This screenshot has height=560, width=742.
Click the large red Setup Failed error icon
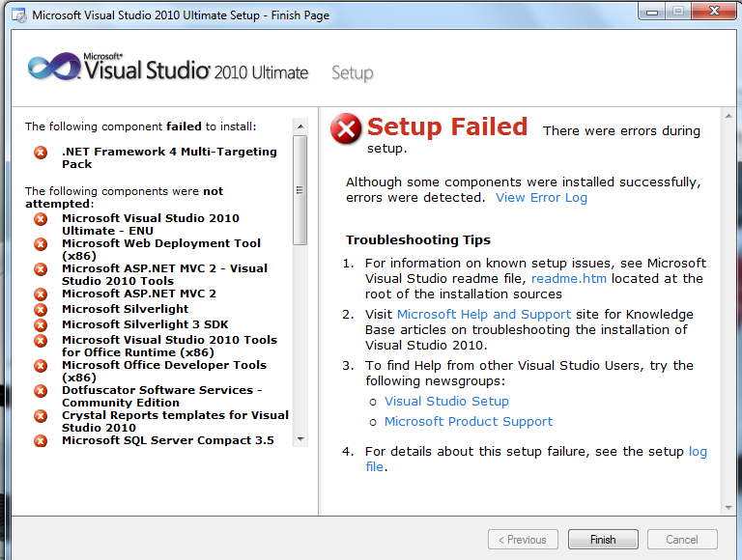(x=346, y=128)
